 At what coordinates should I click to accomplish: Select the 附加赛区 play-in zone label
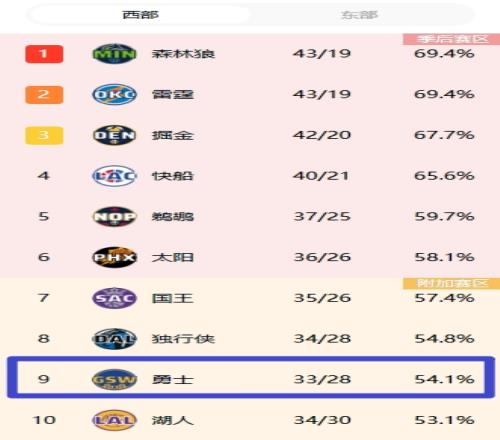pos(451,283)
